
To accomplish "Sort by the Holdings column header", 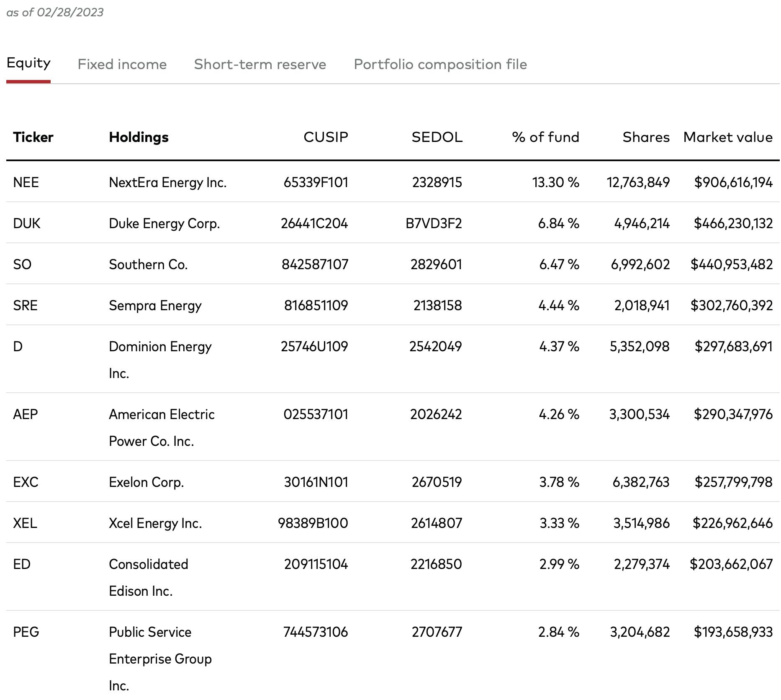I will (x=139, y=137).
